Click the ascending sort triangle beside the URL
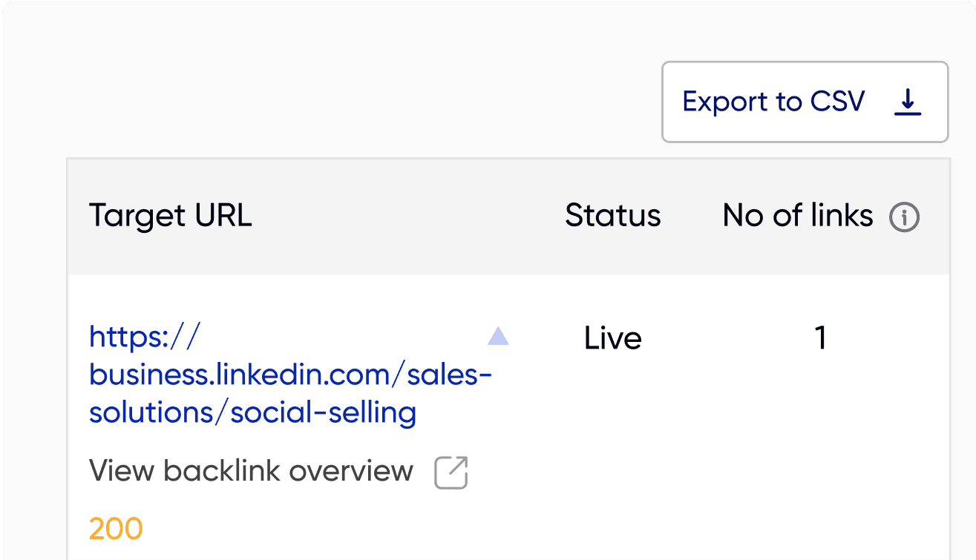Screen dimensions: 976x560 pos(499,337)
